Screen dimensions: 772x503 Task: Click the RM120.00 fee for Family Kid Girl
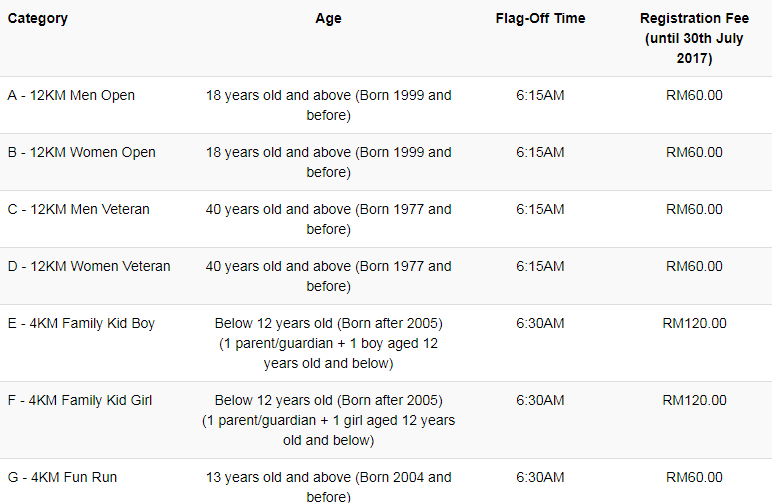pyautogui.click(x=694, y=401)
